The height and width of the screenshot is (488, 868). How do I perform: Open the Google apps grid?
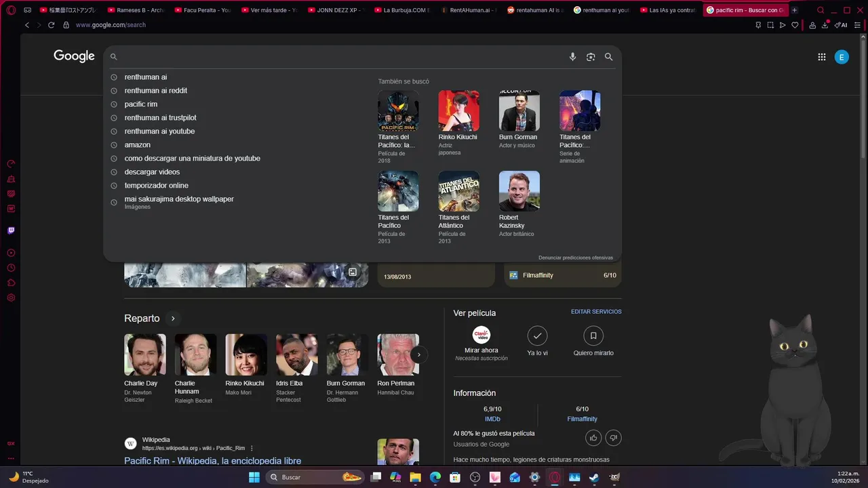point(821,57)
